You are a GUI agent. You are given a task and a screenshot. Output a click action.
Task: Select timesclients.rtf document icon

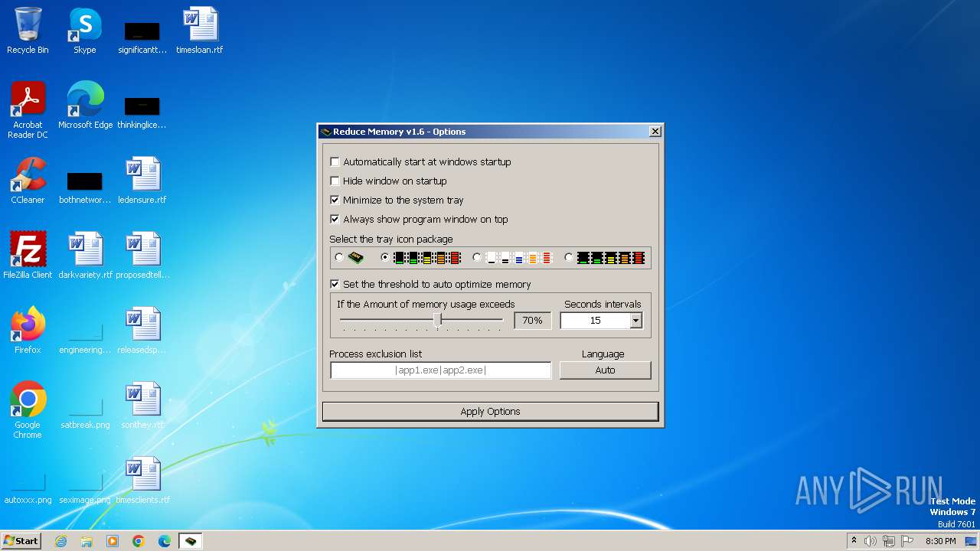(142, 481)
